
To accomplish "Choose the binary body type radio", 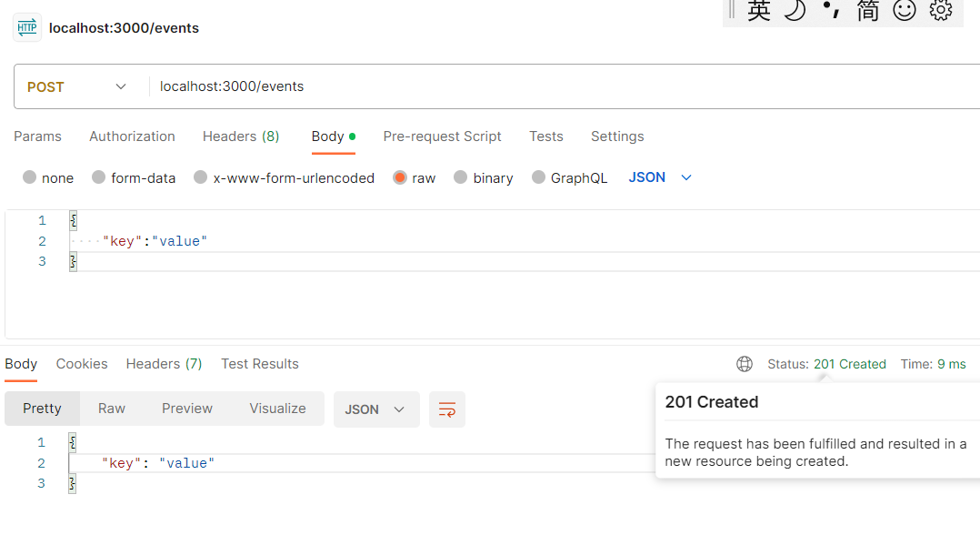I will [461, 178].
